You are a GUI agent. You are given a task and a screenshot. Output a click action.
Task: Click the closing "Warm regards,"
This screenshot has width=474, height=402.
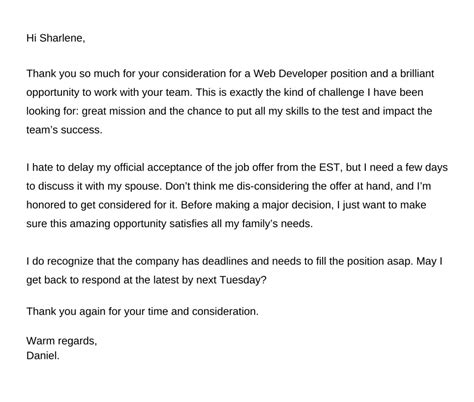62,341
